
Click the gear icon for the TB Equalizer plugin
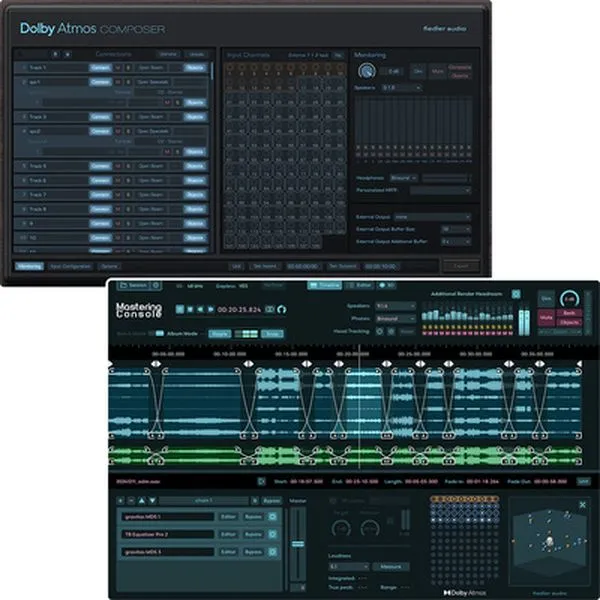coord(272,534)
